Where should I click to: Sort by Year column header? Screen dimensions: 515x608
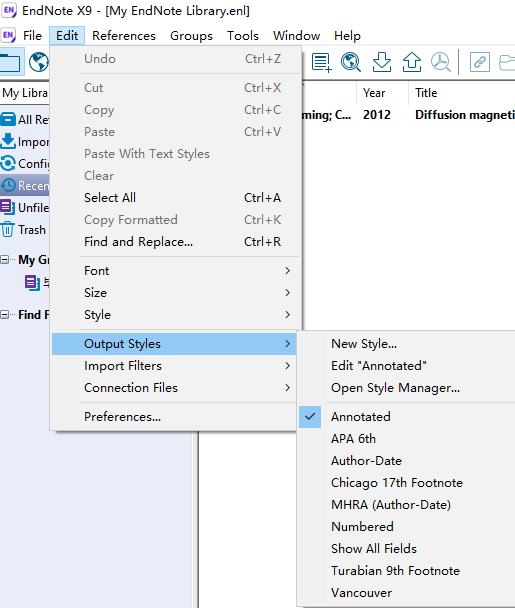tap(382, 93)
